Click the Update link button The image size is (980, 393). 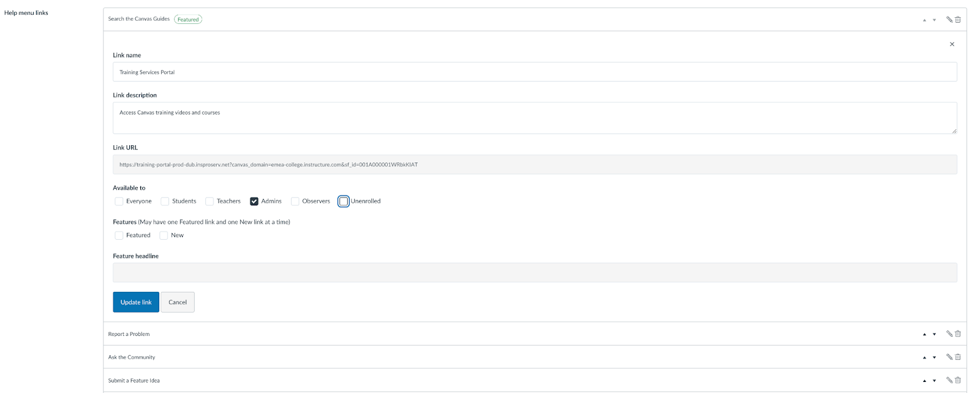coord(136,302)
